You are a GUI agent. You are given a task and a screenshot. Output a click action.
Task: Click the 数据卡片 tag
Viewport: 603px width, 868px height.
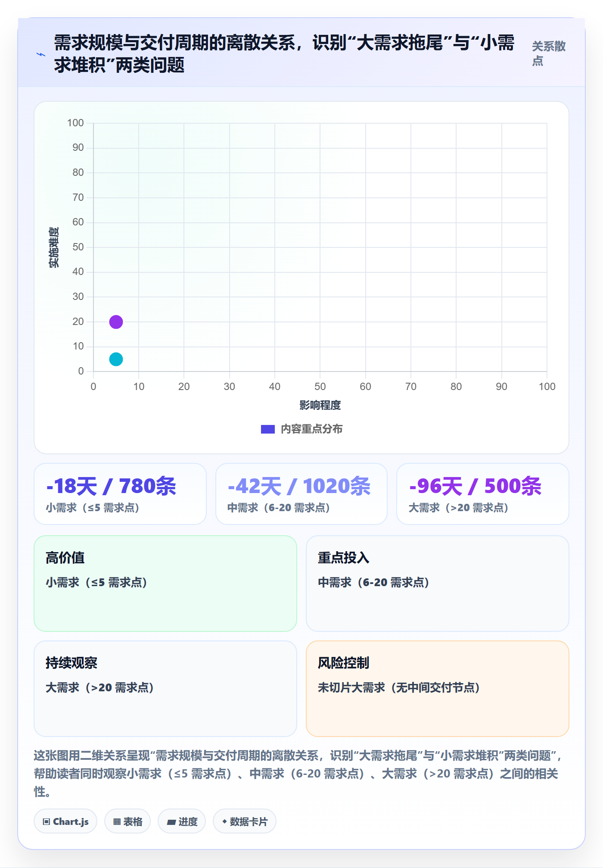point(245,821)
